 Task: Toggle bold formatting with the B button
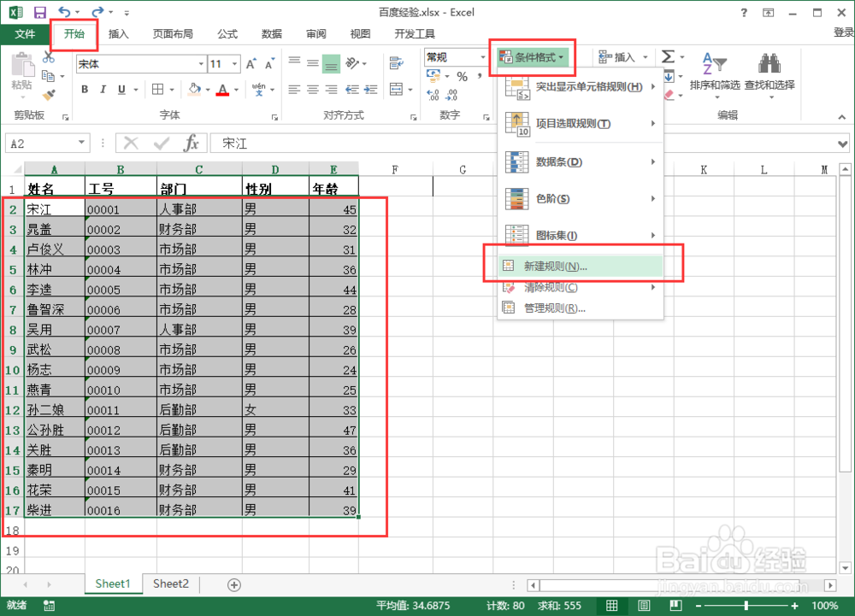[84, 90]
